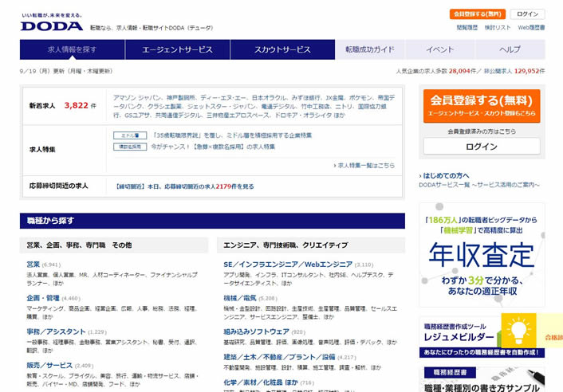Open 建築/土木/不動産/プラント/設備 category
This screenshot has width=563, height=392.
tap(279, 357)
